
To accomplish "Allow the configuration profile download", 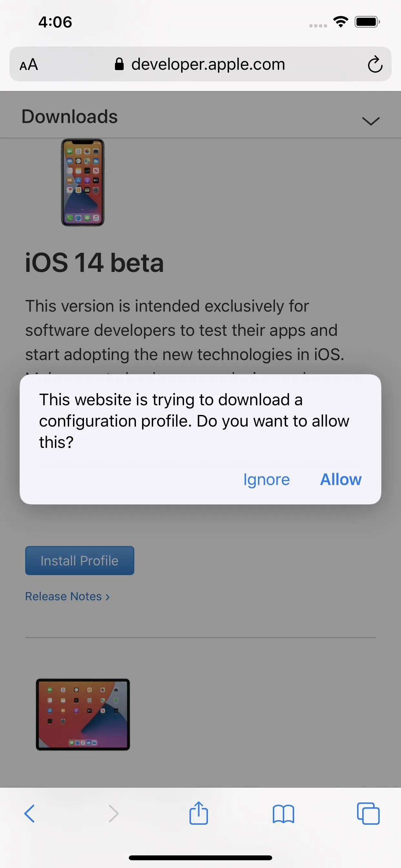I will [x=341, y=479].
